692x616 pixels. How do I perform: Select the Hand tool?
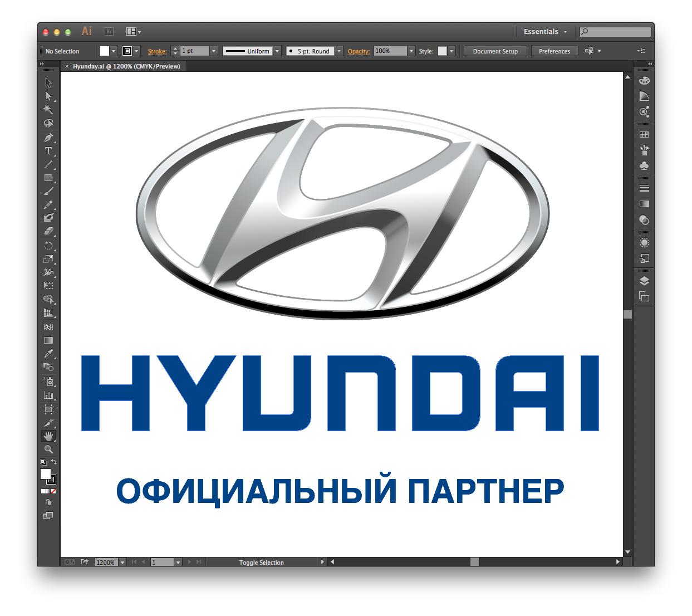(48, 436)
